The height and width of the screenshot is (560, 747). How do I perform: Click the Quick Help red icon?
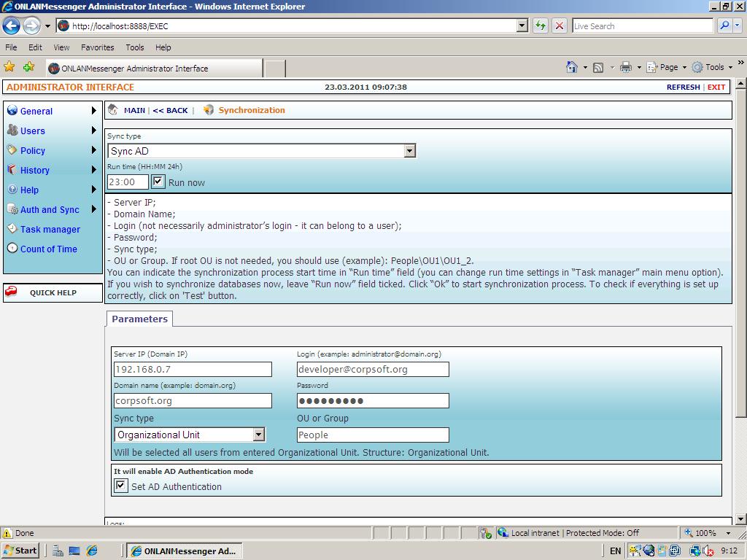(11, 292)
